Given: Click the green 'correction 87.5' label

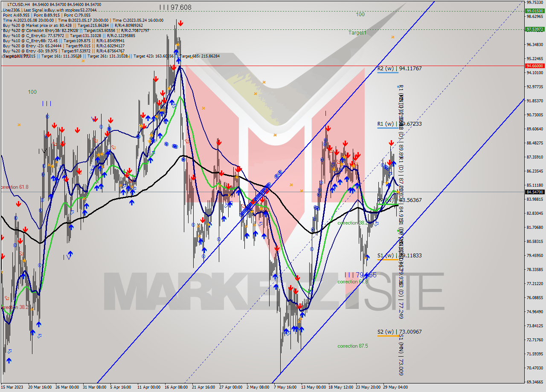Looking at the screenshot, I should [353, 346].
